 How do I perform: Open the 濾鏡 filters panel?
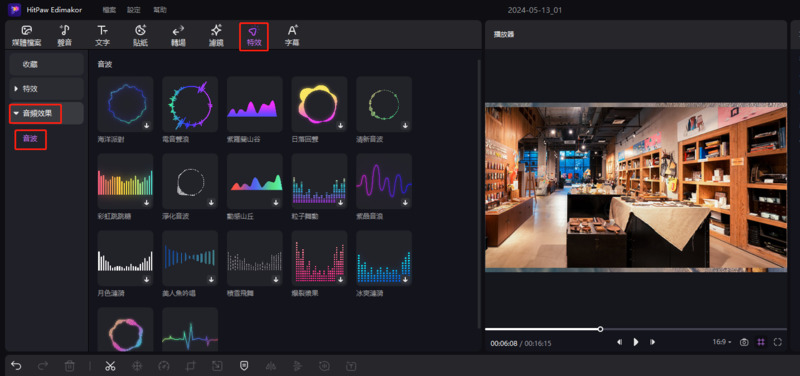click(216, 36)
